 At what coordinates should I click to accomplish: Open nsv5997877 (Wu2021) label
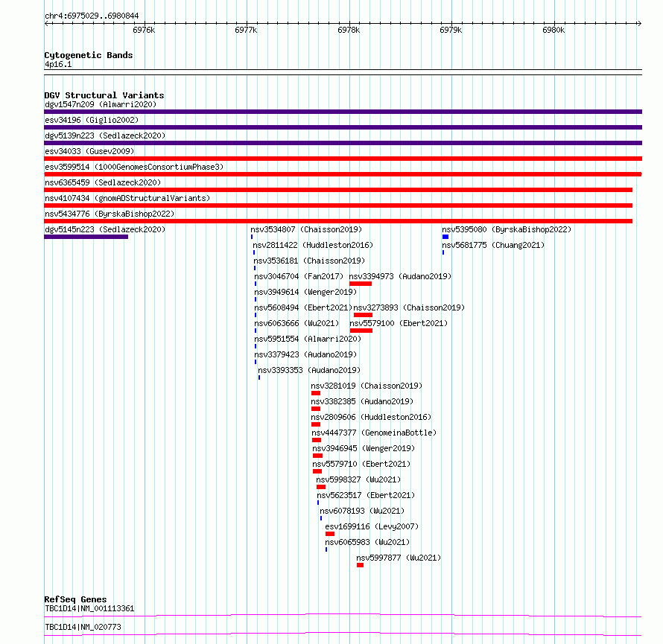pyautogui.click(x=399, y=558)
